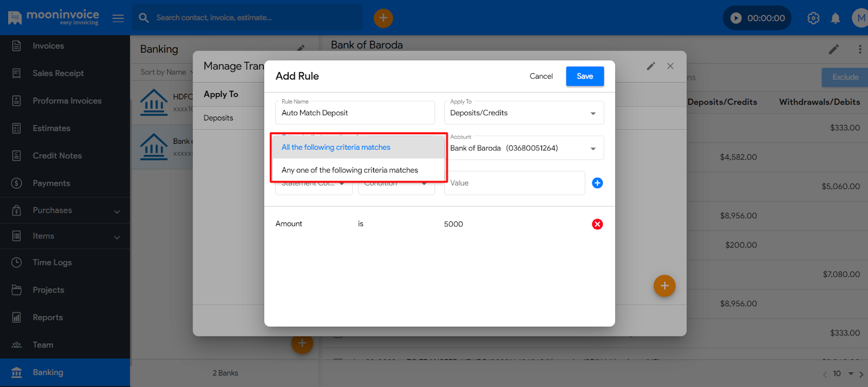
Task: Toggle the hamburger sidebar menu
Action: (x=118, y=18)
